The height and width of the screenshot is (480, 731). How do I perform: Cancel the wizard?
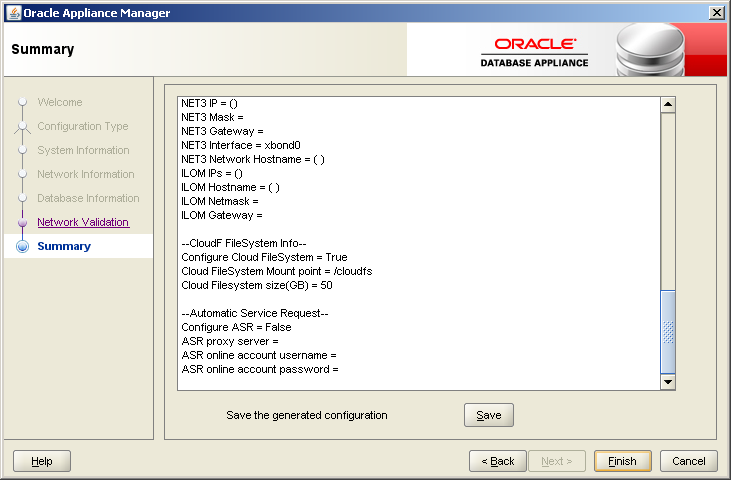(x=689, y=461)
